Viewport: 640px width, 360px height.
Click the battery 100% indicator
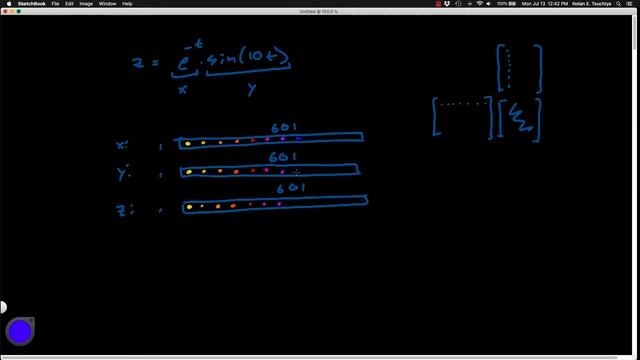tap(507, 4)
